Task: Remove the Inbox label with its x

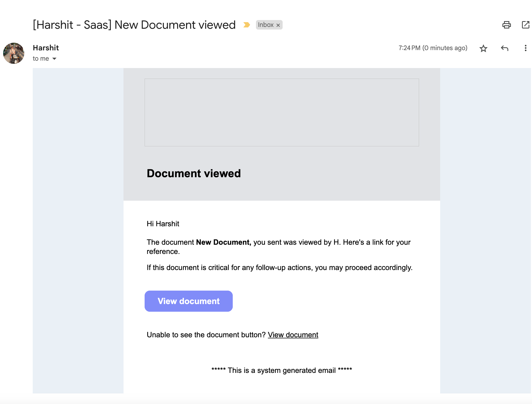Action: [278, 25]
